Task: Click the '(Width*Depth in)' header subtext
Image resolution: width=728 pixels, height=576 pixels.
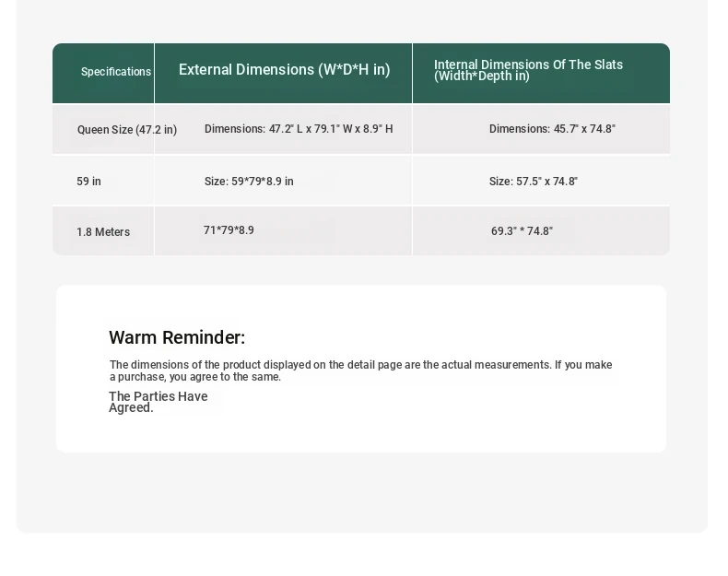Action: 481,76
